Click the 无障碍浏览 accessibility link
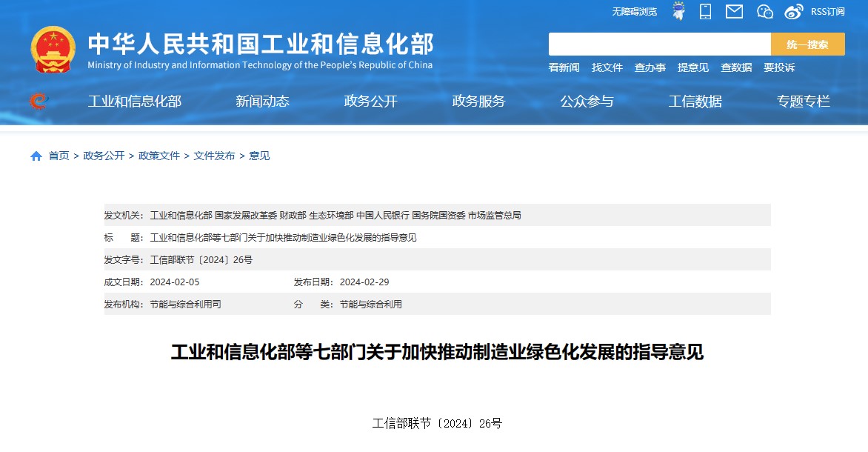 coord(634,11)
